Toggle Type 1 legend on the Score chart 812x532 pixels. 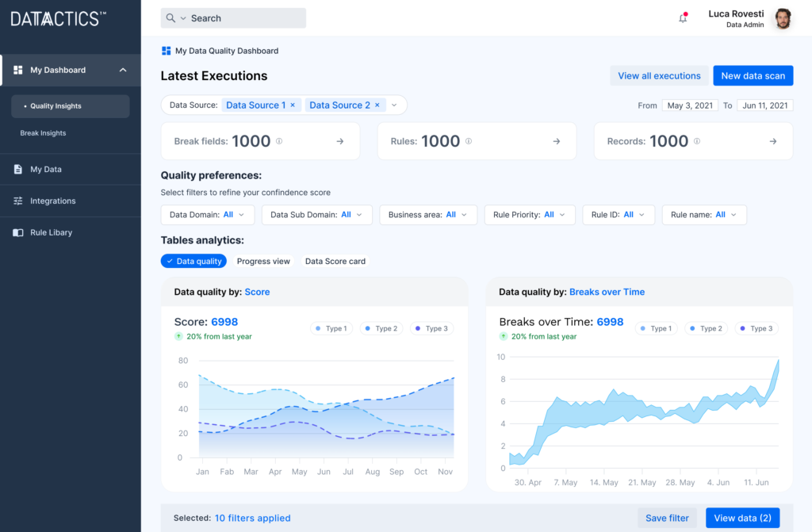pos(331,327)
